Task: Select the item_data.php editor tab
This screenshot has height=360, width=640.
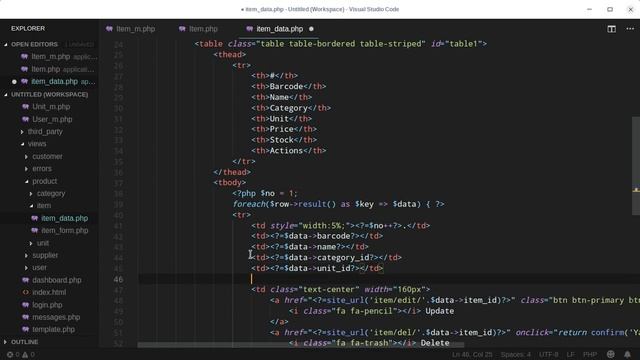Action: click(280, 29)
